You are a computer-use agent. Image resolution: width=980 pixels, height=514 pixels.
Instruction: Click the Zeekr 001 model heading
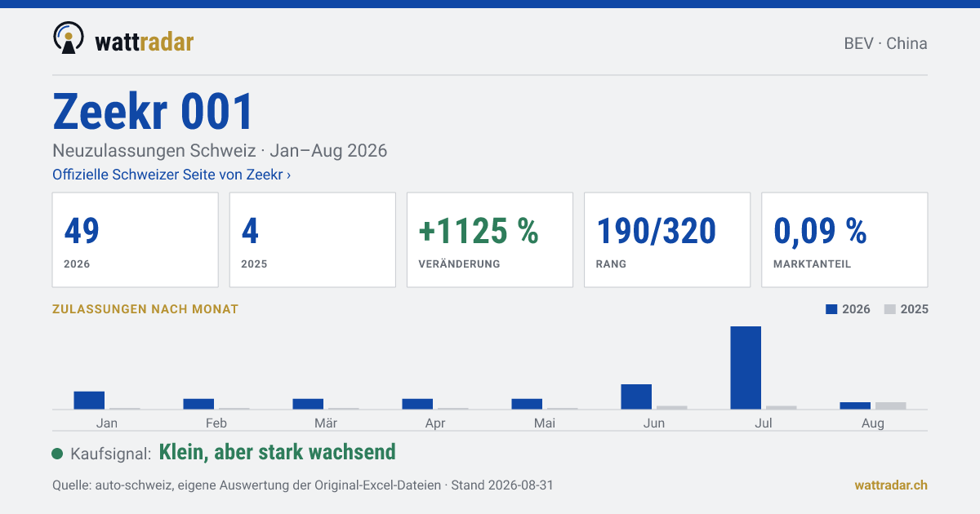pyautogui.click(x=154, y=112)
